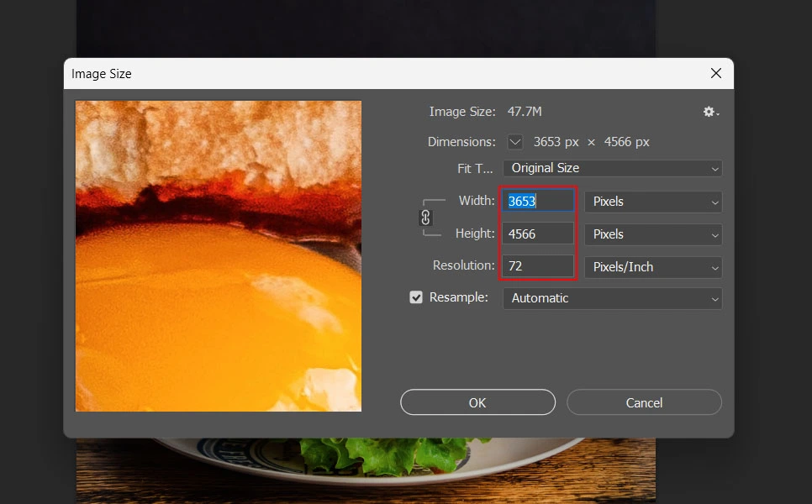Uncheck the Resample checkbox
The height and width of the screenshot is (504, 812).
pos(416,297)
